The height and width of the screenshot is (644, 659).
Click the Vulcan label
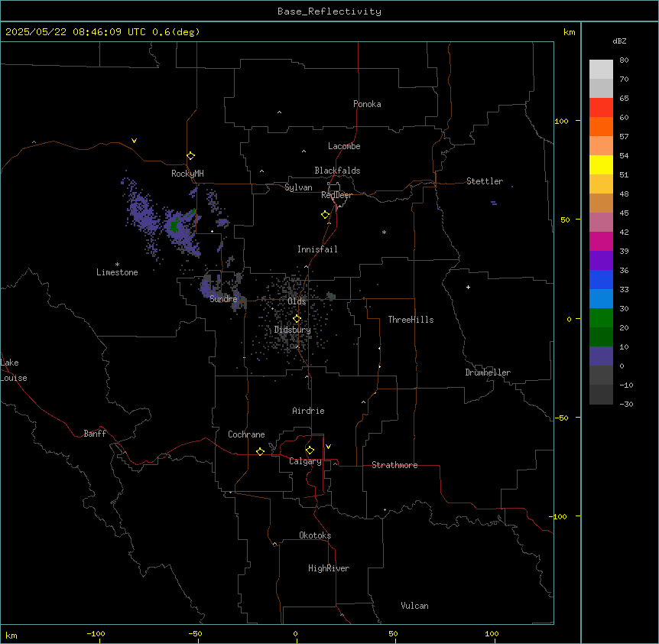tap(414, 606)
